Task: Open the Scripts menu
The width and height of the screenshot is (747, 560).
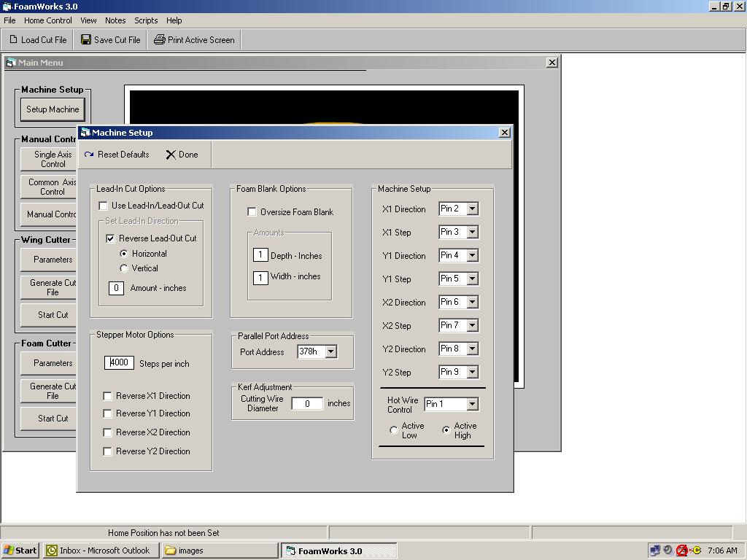Action: click(146, 20)
